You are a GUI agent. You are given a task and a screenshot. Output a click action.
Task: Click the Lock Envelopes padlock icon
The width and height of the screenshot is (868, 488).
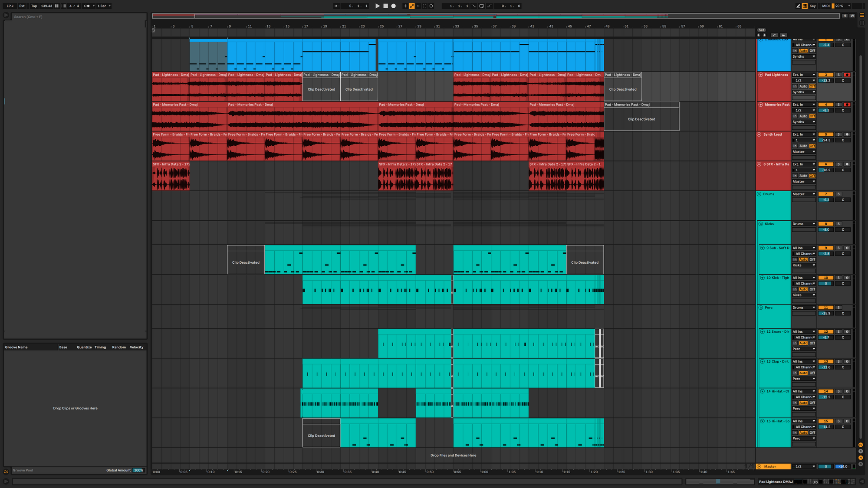click(x=783, y=35)
